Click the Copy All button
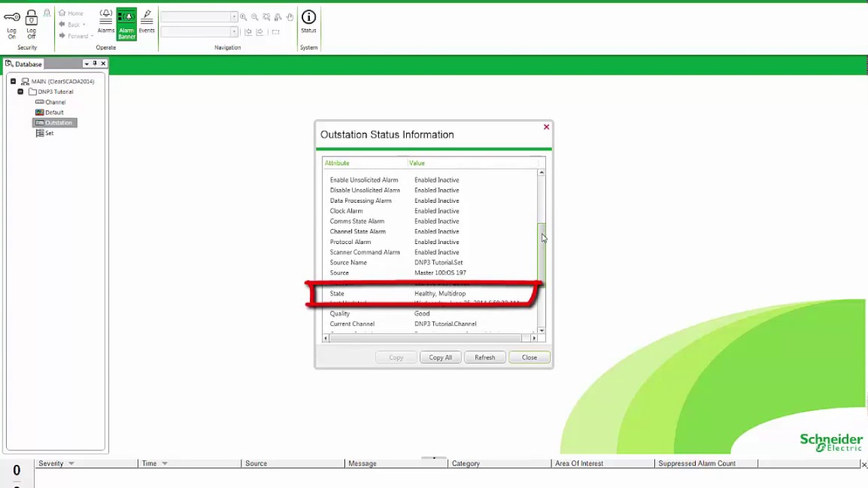 440,357
